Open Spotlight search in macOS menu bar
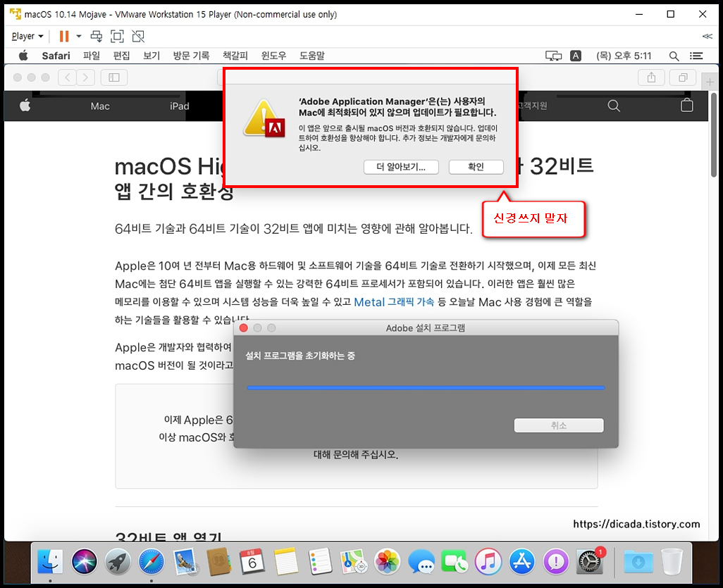Screen dimensions: 723x588 pos(674,56)
